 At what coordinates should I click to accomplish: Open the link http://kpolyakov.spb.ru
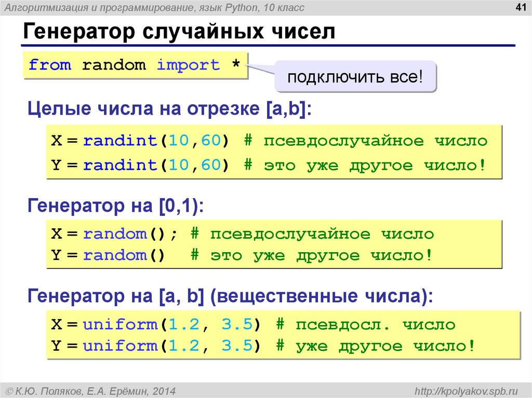pos(466,391)
